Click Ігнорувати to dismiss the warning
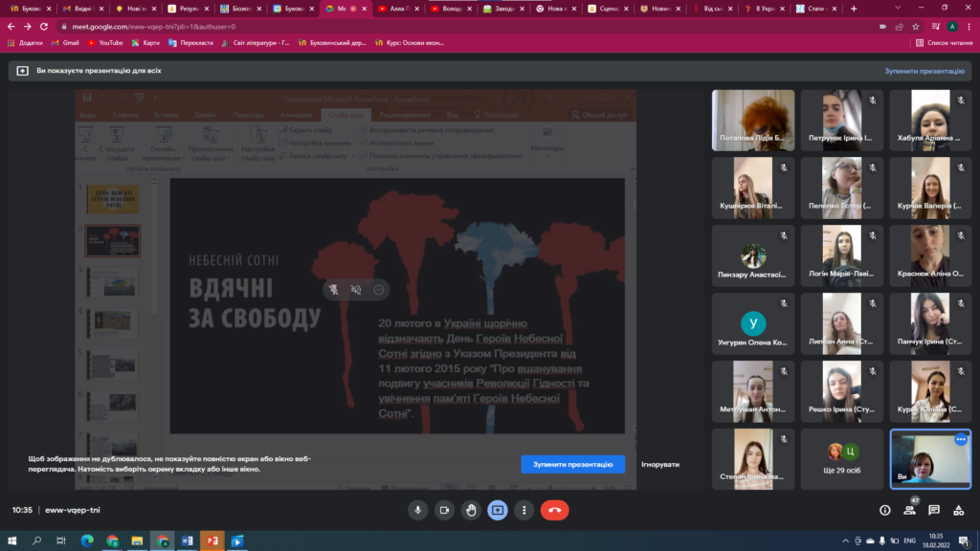This screenshot has width=980, height=551. (x=660, y=464)
